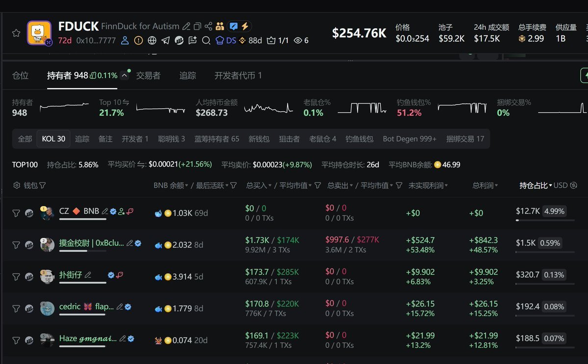
Task: Click the orange warning exclamation icon
Action: pyautogui.click(x=139, y=40)
